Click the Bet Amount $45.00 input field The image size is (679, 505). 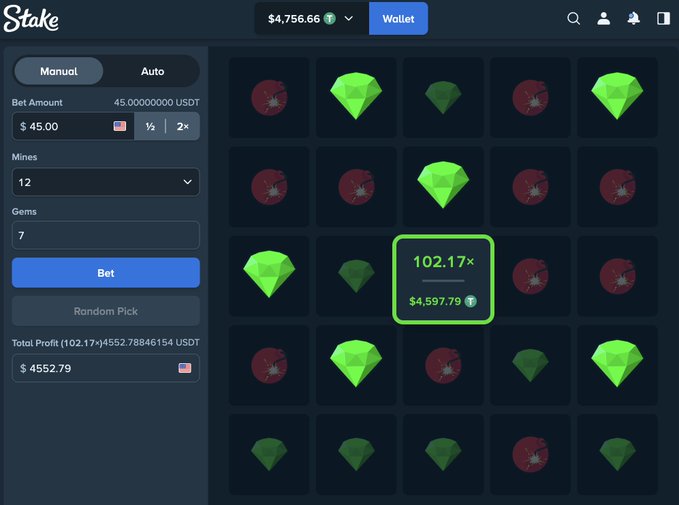pos(73,126)
